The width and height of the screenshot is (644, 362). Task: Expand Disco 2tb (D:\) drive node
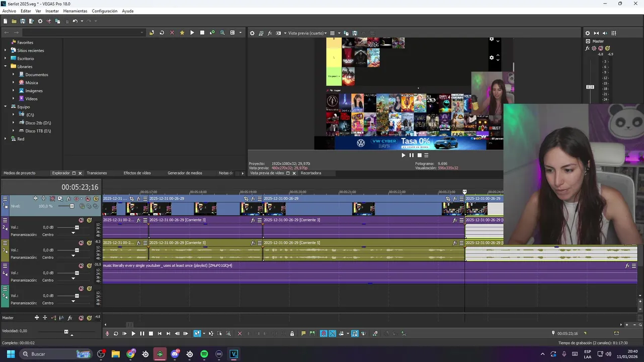[14, 123]
